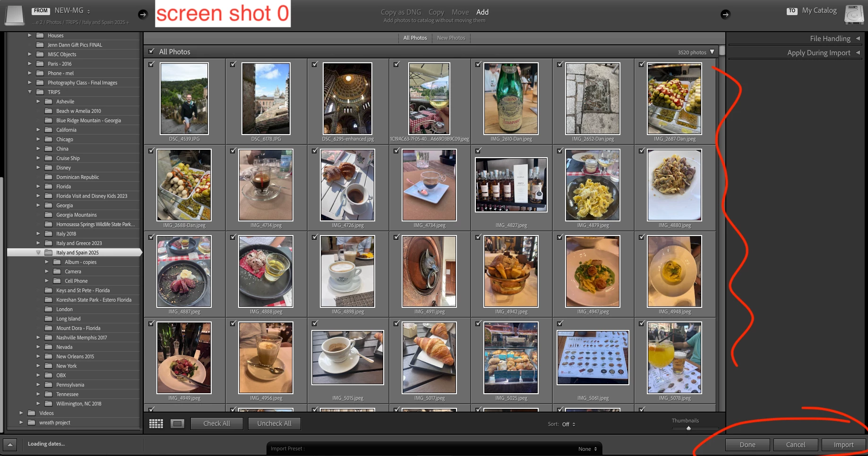Viewport: 868px width, 456px height.
Task: Click the London folder icon
Action: [x=49, y=309]
